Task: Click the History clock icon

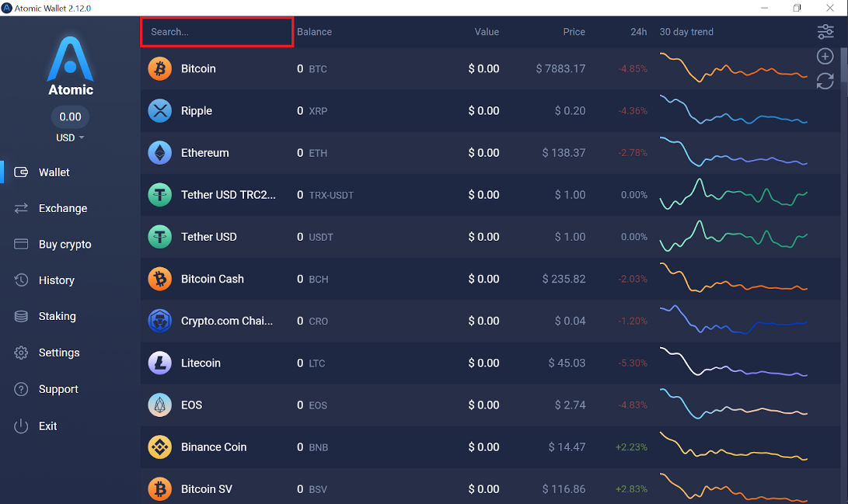Action: 21,280
